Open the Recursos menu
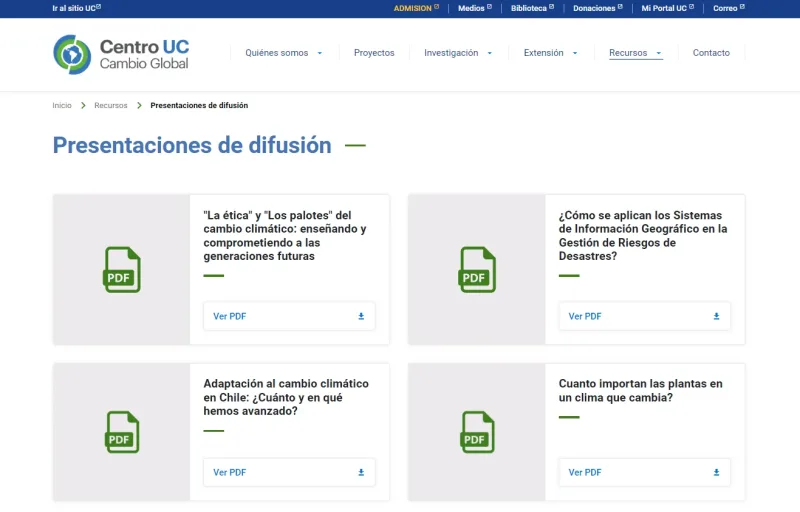 click(628, 53)
